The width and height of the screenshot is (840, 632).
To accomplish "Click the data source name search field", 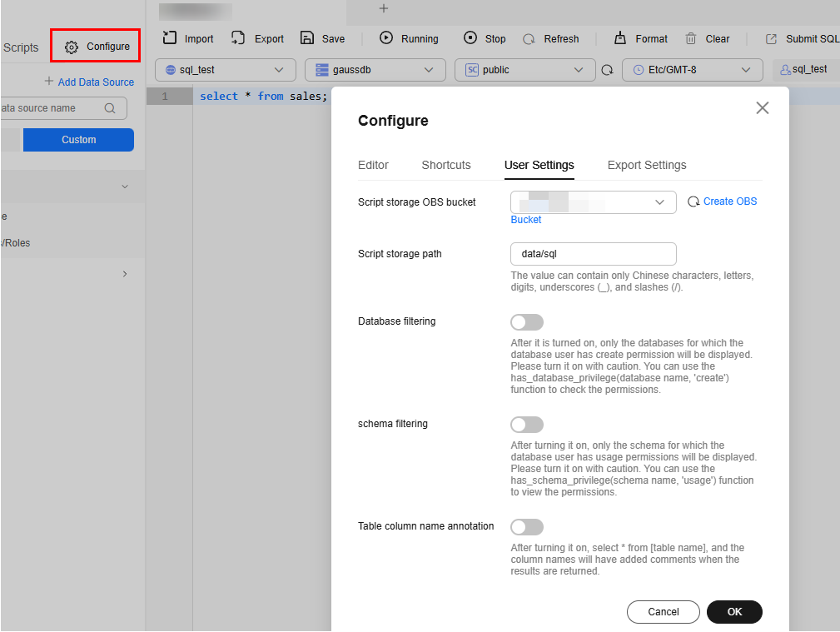I will [x=63, y=108].
